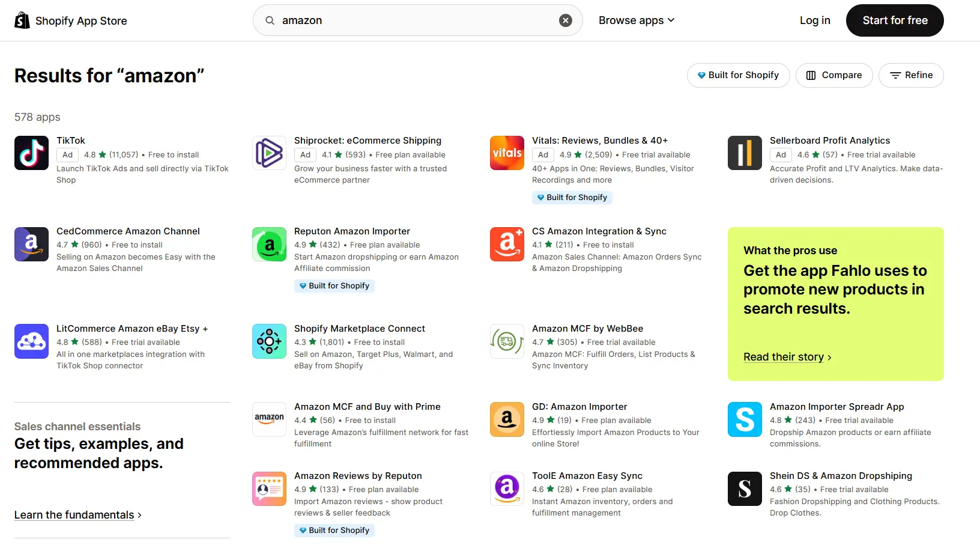Clear the search field with the X button
Viewport: 980px width, 548px height.
565,20
